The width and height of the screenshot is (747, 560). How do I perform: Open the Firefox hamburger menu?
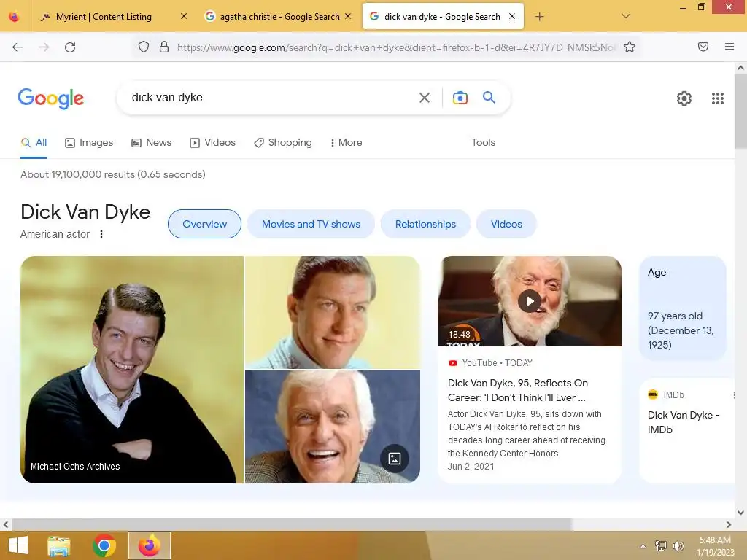pyautogui.click(x=729, y=47)
